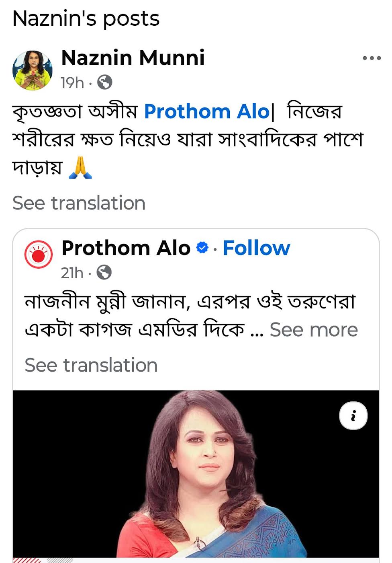
Task: Tap the Naznin's posts heading
Action: [x=86, y=18]
